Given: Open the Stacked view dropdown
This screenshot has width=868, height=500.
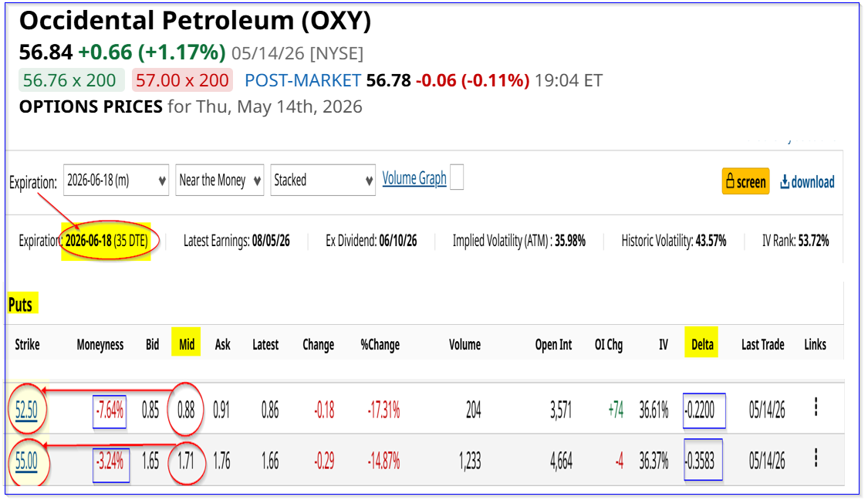Looking at the screenshot, I should [323, 181].
